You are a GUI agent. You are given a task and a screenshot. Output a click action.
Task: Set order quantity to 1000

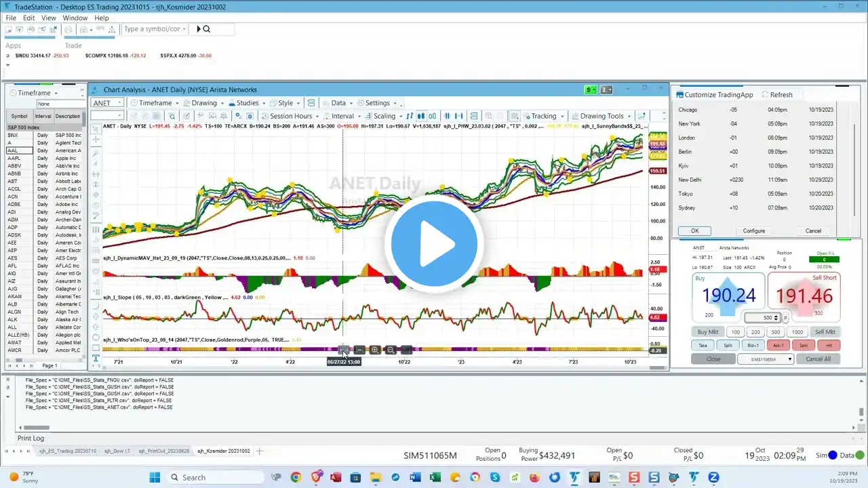point(797,332)
